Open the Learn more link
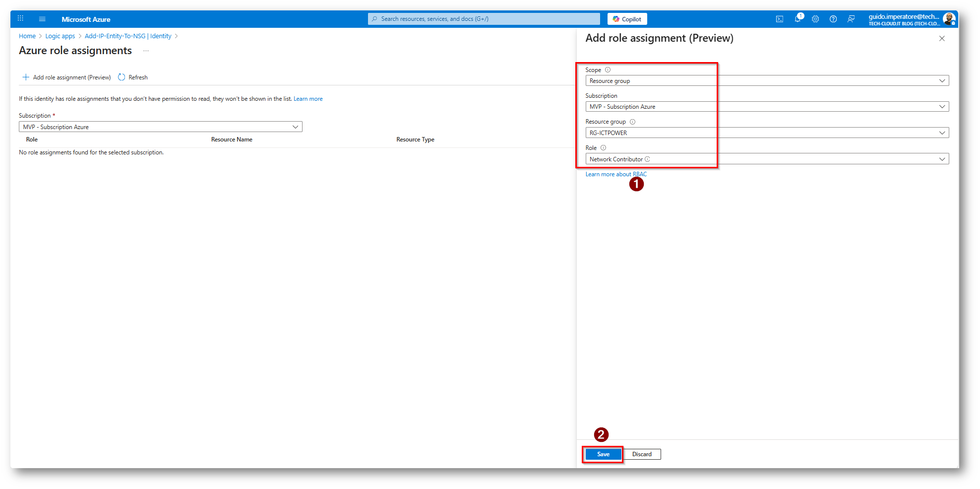The width and height of the screenshot is (980, 489). coord(308,99)
